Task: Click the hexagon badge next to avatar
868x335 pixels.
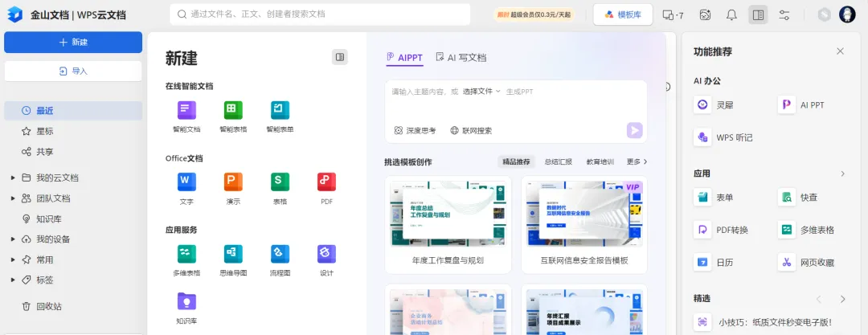Action: click(x=825, y=15)
